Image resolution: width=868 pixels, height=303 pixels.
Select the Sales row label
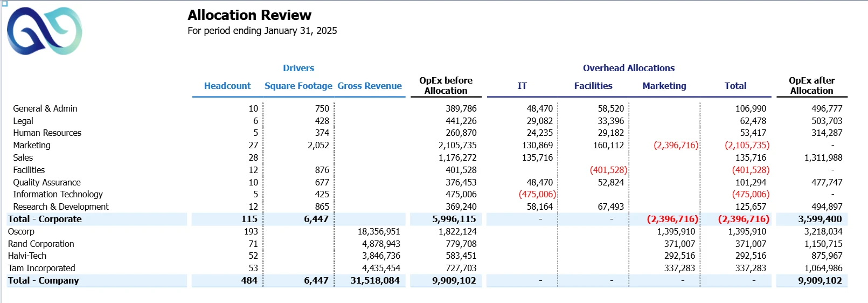click(x=23, y=157)
